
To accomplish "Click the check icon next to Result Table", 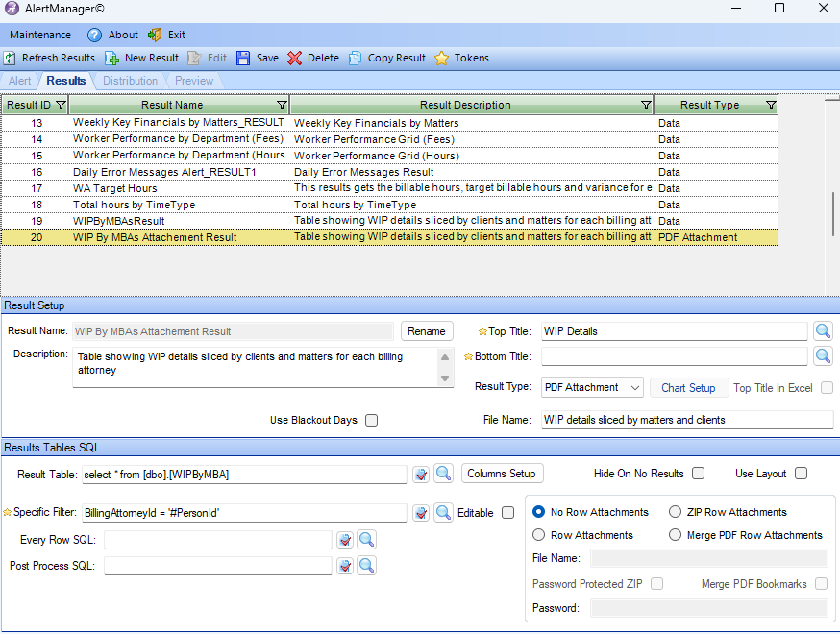I will [x=420, y=474].
